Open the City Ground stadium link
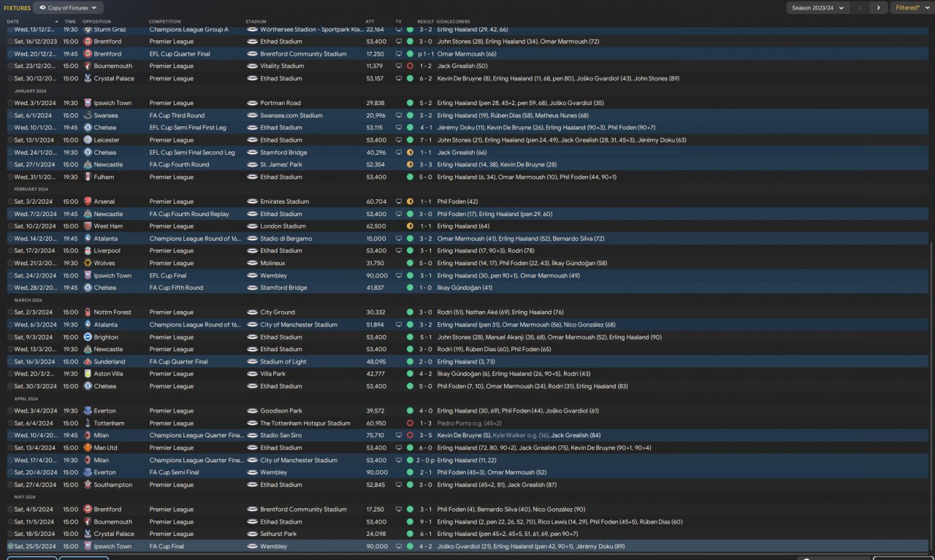Viewport: 935px width, 560px height. click(278, 312)
